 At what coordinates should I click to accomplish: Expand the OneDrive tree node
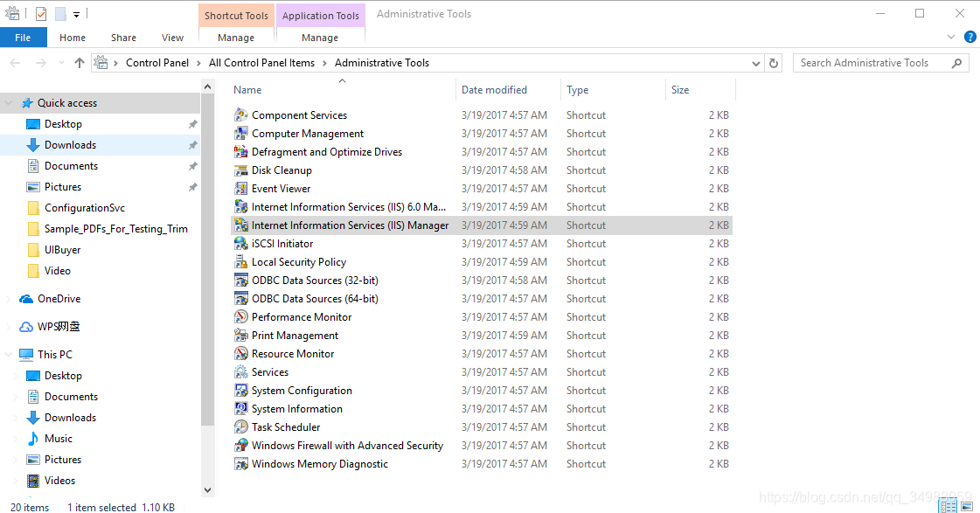[8, 299]
